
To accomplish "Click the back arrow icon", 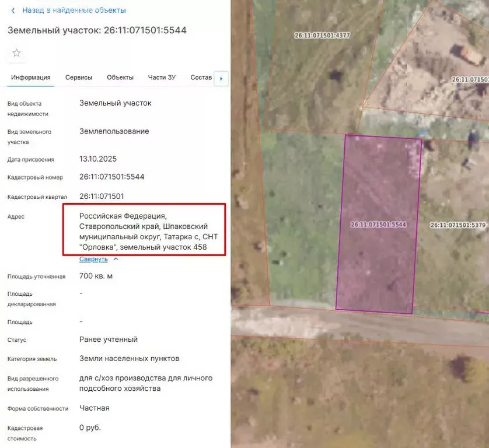I will coord(13,10).
